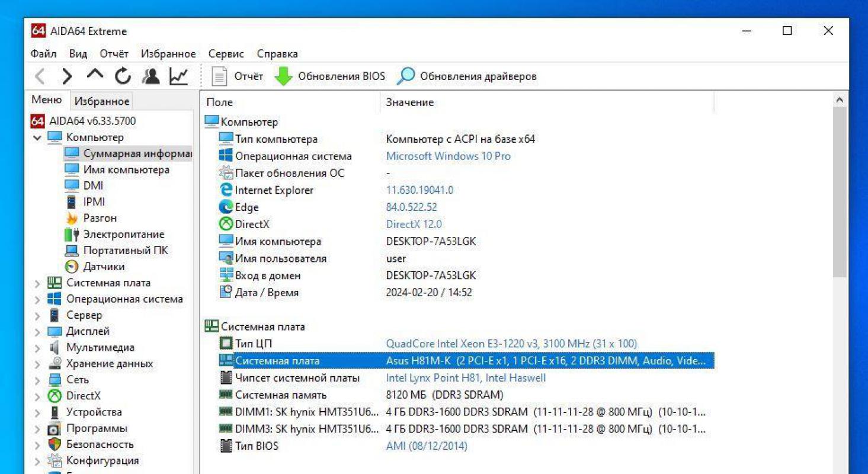Screen dimensions: 868x474
Task: Expand the Сервер tree node
Action: [37, 315]
